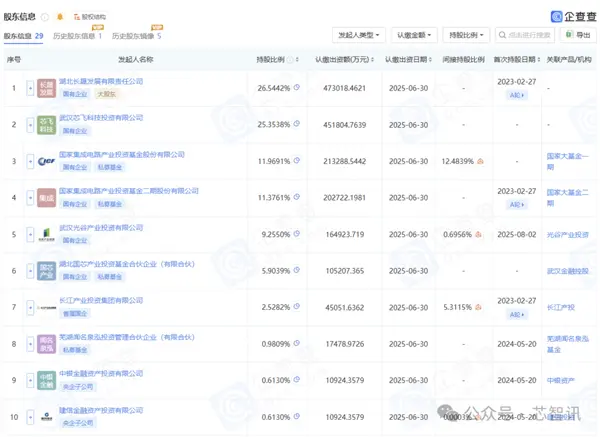Switch to 历史股东镜像 tab
Screen dimensions: 600x437
137,36
